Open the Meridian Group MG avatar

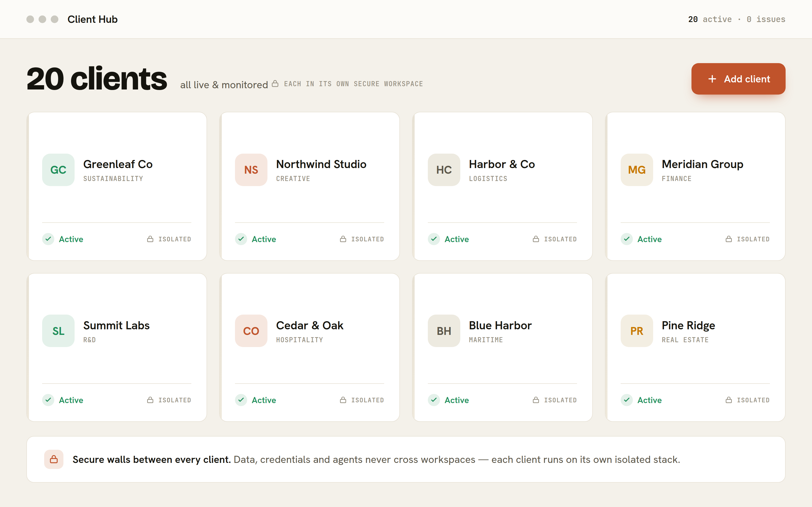click(x=636, y=170)
